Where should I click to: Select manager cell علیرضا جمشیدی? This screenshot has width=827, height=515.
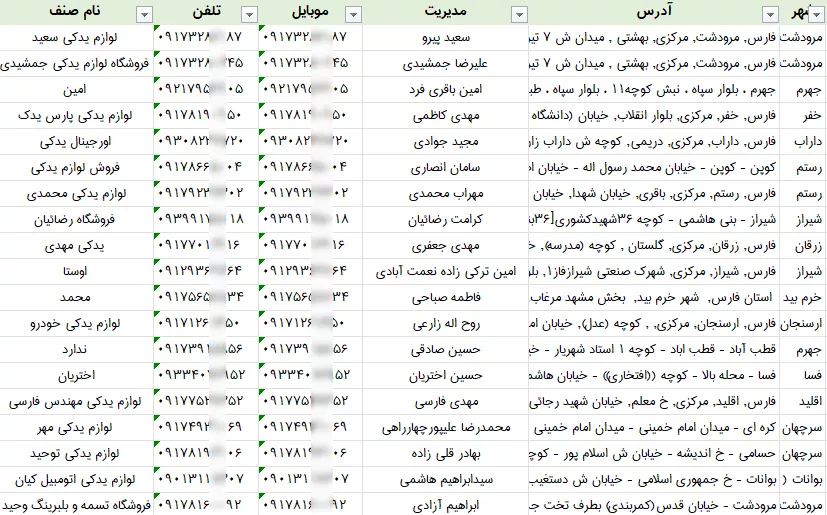pos(446,63)
